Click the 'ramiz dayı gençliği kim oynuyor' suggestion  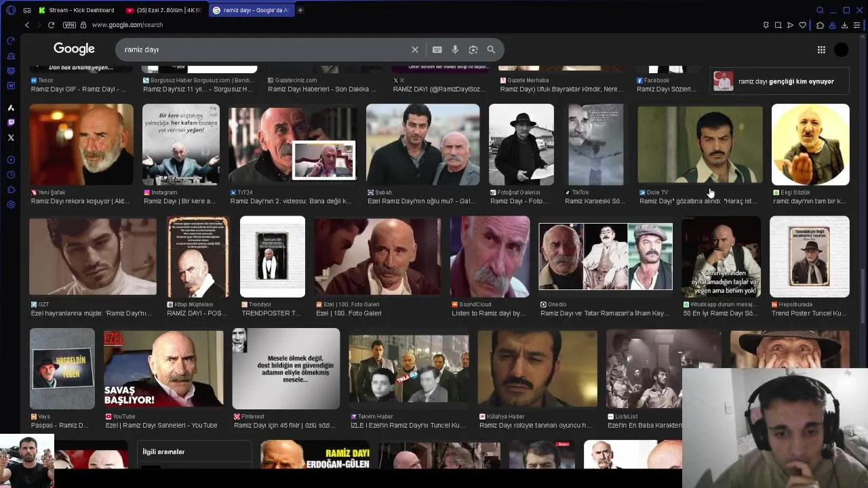[x=779, y=81]
